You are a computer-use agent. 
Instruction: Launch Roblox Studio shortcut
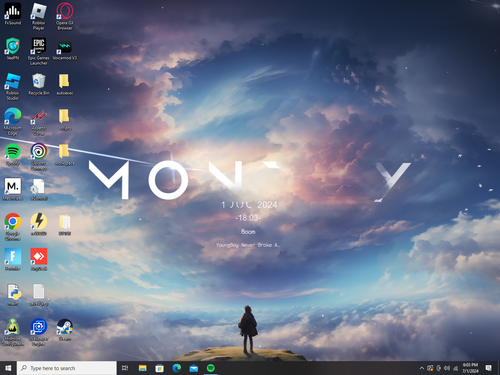(x=13, y=86)
